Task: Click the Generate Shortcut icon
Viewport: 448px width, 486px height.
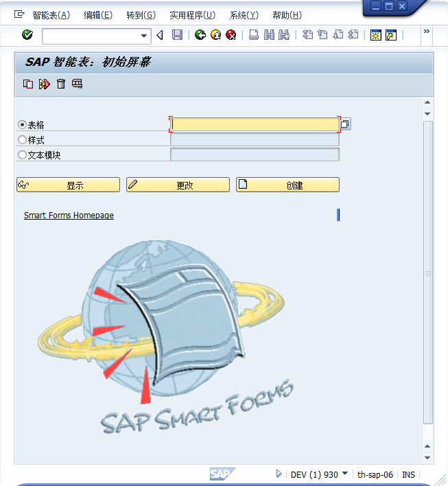Action: (391, 35)
